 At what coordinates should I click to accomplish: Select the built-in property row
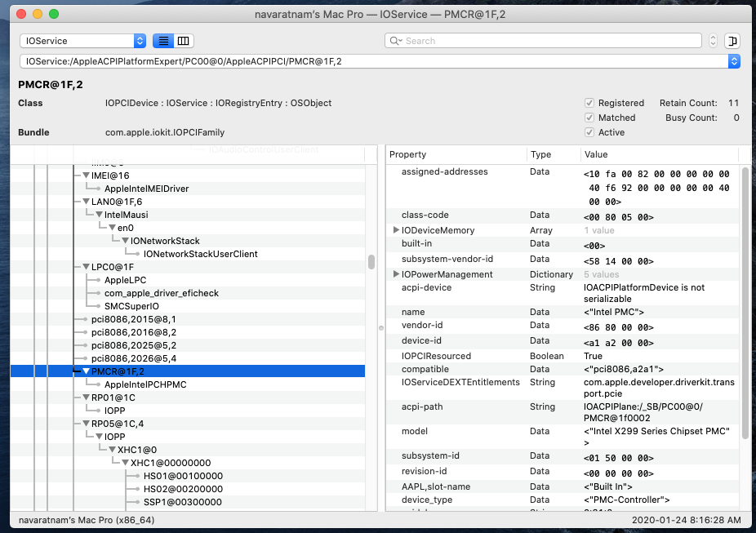tap(563, 244)
